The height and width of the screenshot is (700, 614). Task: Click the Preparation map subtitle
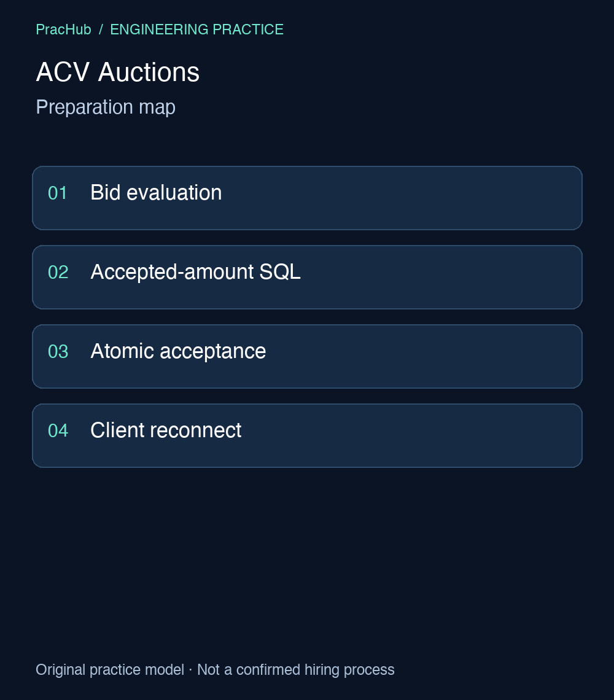106,107
